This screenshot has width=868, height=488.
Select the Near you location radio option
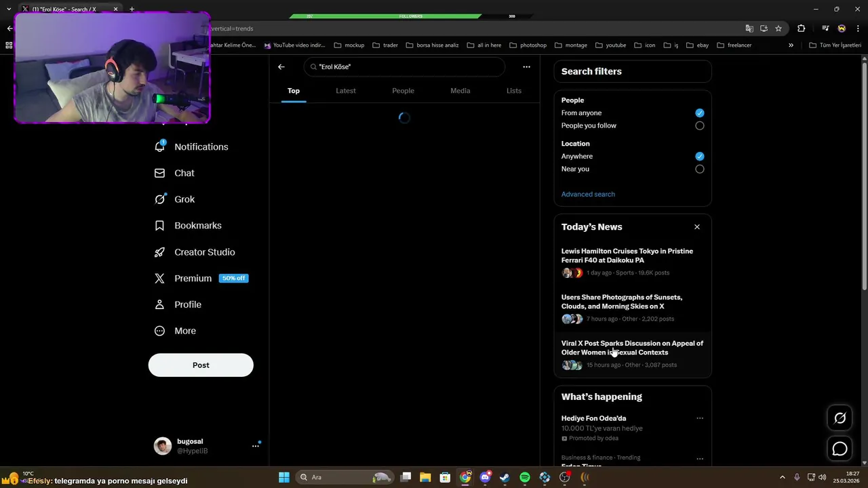point(700,169)
